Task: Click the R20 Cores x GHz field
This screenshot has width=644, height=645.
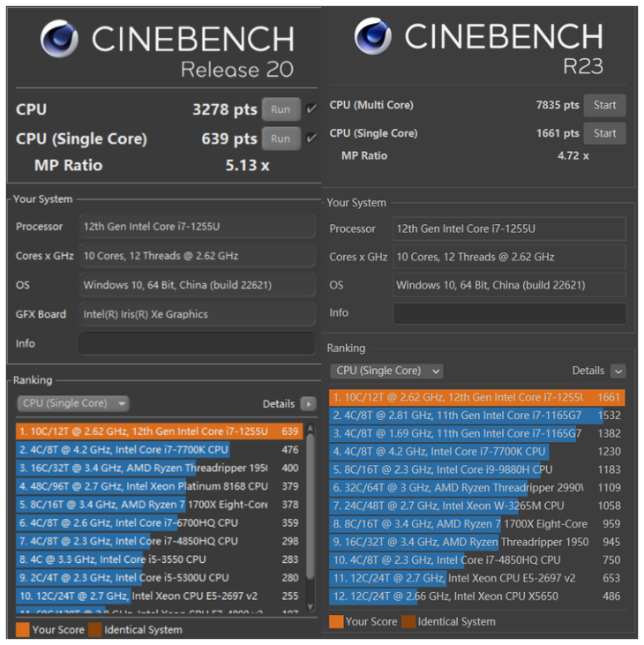Action: [197, 256]
